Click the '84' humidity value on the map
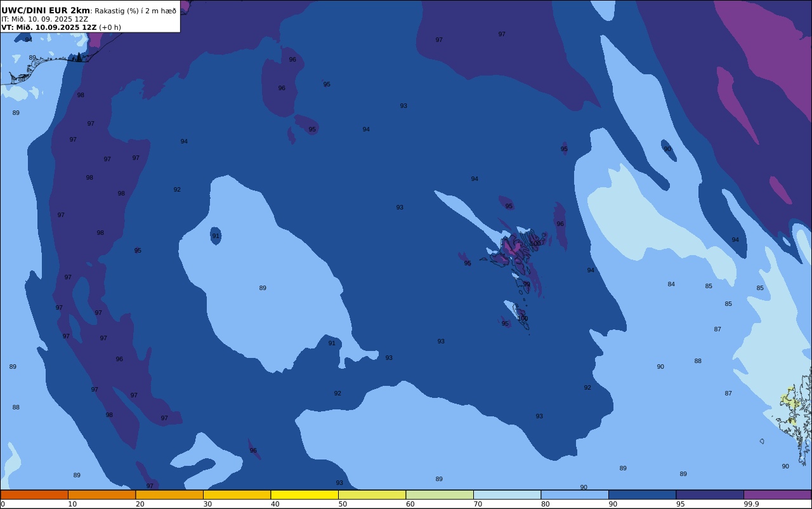Screen dimensions: 812x509 671,284
